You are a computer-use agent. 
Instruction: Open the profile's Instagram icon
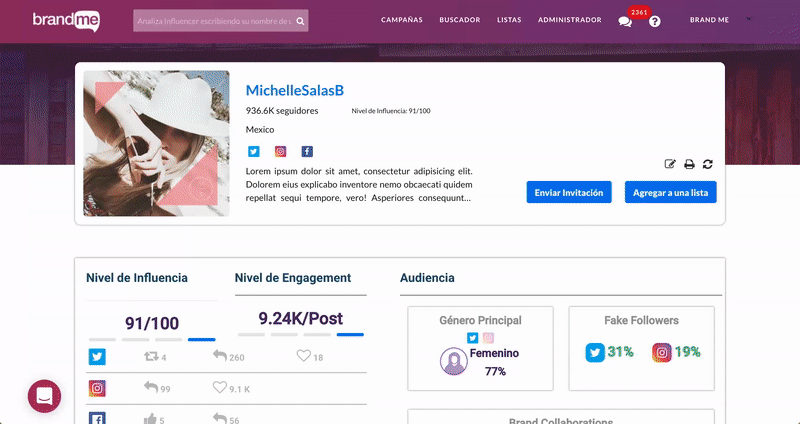coord(280,152)
